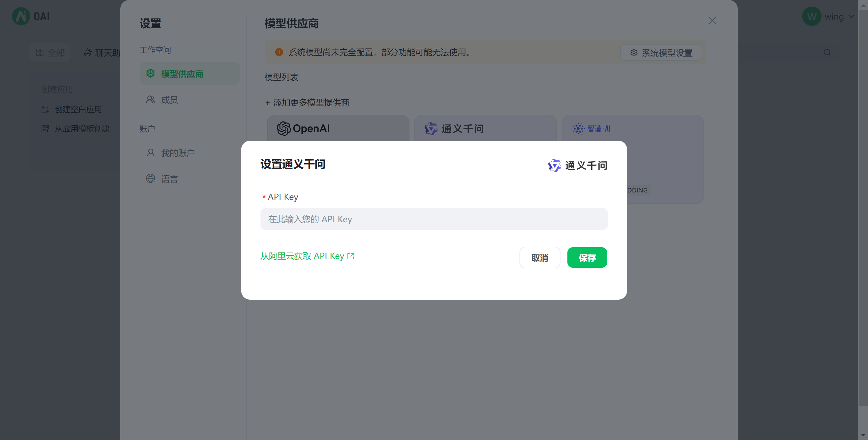Open the 成员 settings section
The height and width of the screenshot is (440, 868).
pos(190,100)
